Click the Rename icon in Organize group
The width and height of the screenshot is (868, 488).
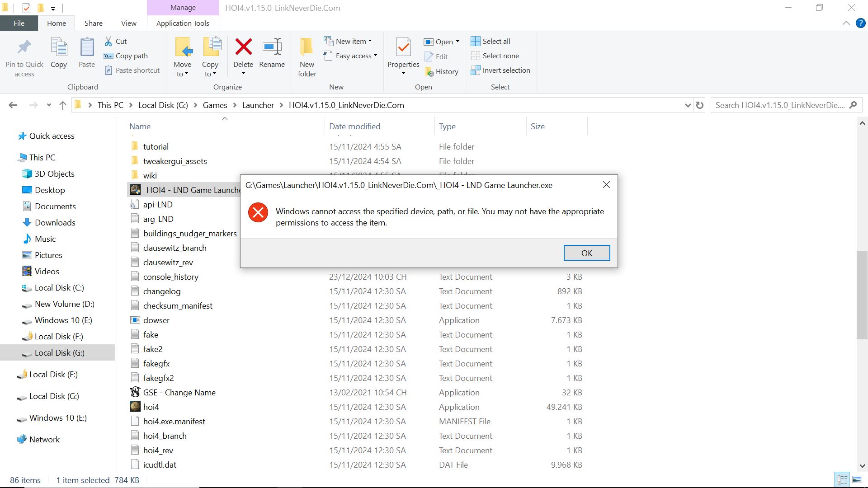pyautogui.click(x=272, y=47)
